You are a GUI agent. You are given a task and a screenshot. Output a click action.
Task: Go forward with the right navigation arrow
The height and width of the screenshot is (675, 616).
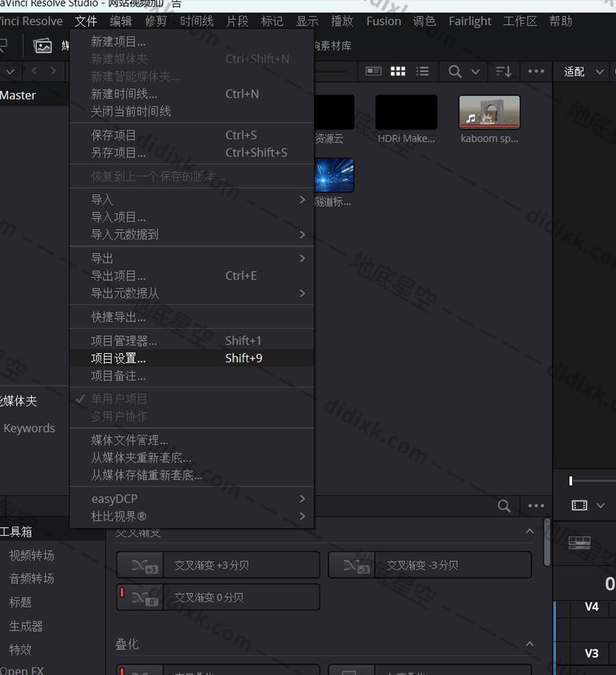pyautogui.click(x=53, y=71)
